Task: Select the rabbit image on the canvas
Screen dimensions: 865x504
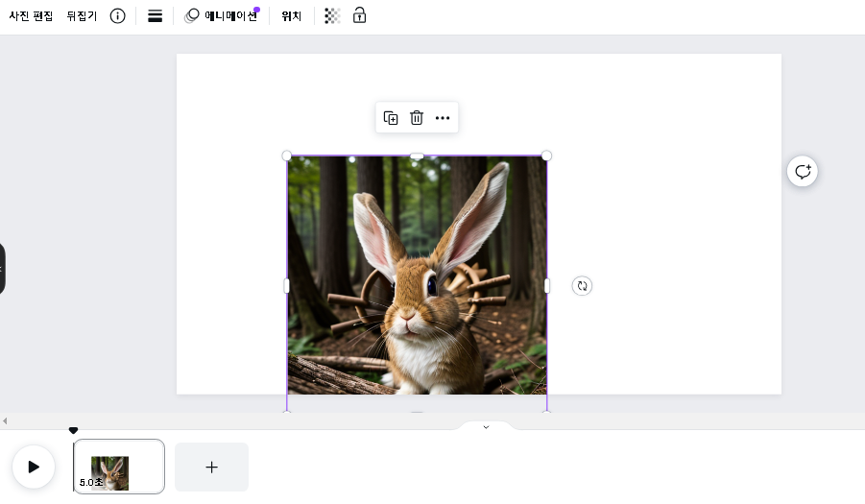Action: tap(417, 276)
